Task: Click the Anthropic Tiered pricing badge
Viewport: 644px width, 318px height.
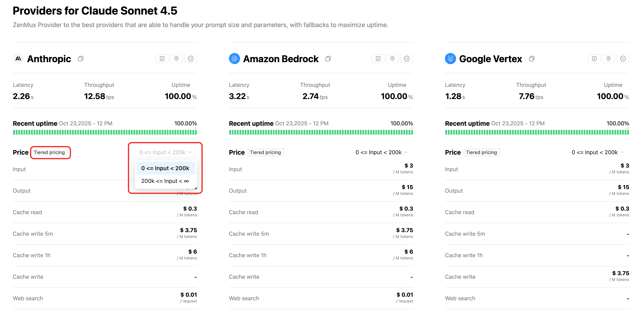Action: (x=49, y=152)
